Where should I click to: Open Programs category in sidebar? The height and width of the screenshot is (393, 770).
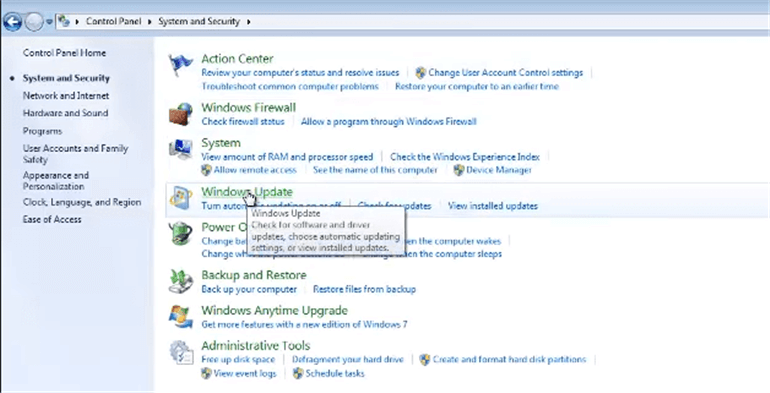tap(42, 131)
